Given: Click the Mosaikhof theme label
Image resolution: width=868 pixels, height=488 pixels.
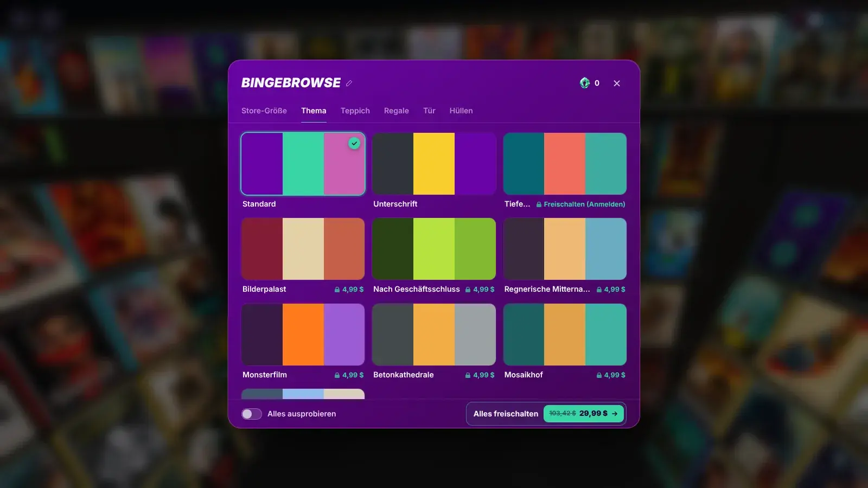Looking at the screenshot, I should pos(524,375).
